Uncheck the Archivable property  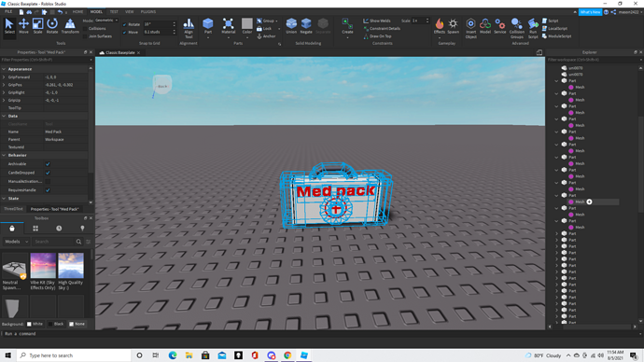pos(48,164)
